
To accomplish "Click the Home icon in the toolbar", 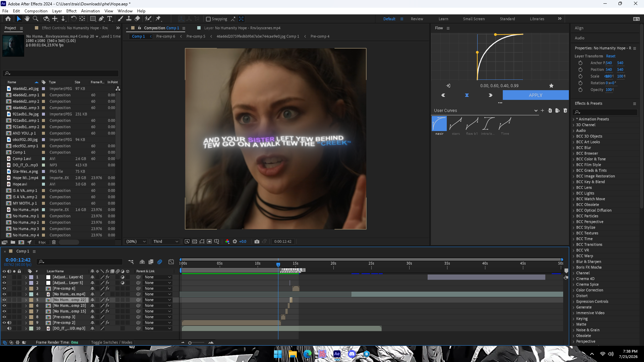I will (x=8, y=19).
